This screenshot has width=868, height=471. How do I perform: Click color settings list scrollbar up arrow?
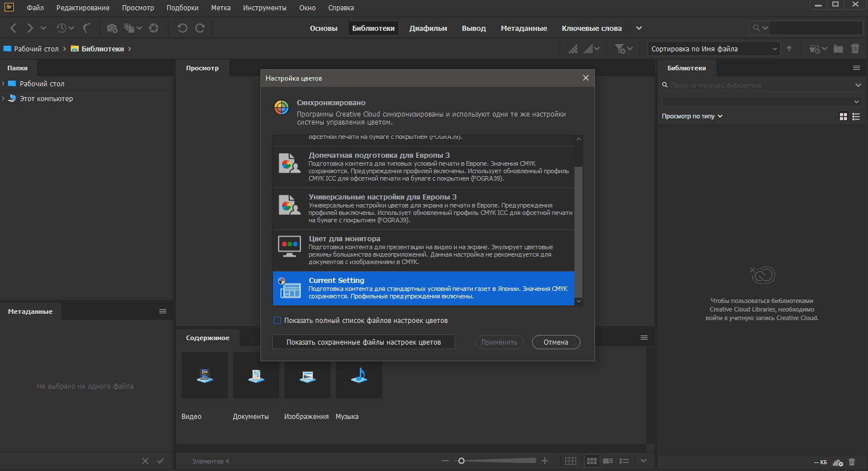pyautogui.click(x=578, y=139)
